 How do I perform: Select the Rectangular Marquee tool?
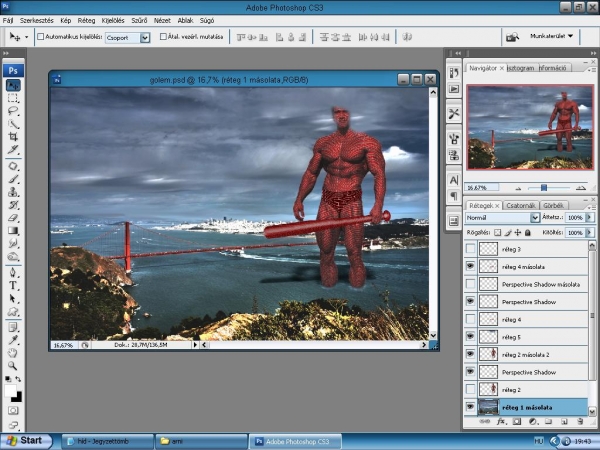coord(13,98)
